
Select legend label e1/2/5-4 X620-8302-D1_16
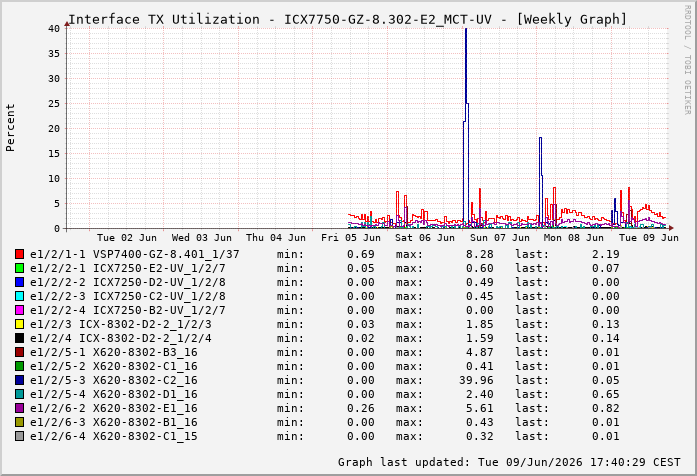[114, 394]
